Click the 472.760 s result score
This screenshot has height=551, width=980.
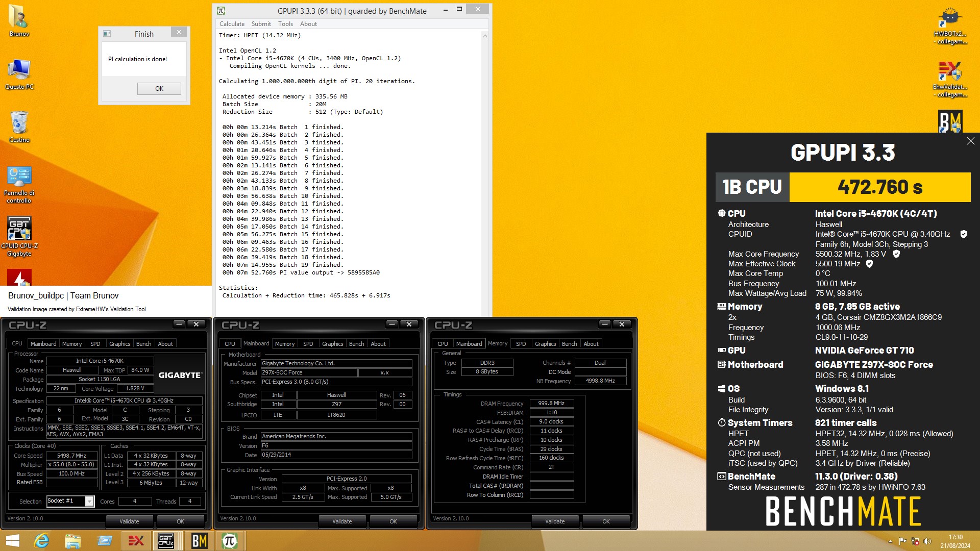click(x=880, y=187)
